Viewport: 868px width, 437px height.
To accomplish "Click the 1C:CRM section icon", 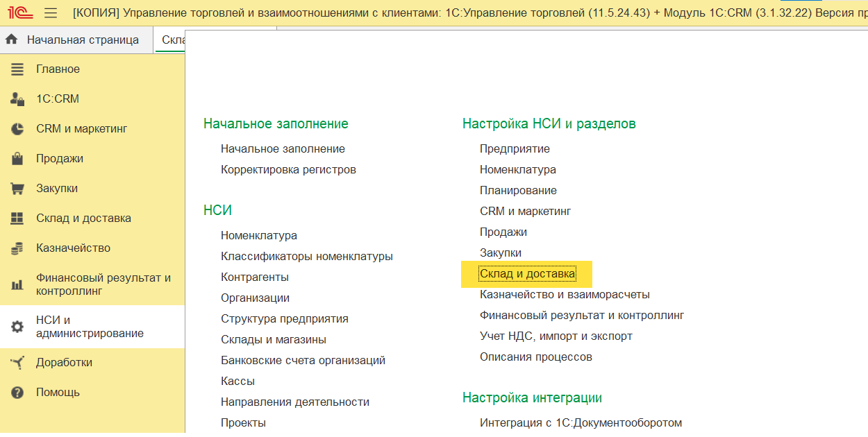I will pos(17,99).
